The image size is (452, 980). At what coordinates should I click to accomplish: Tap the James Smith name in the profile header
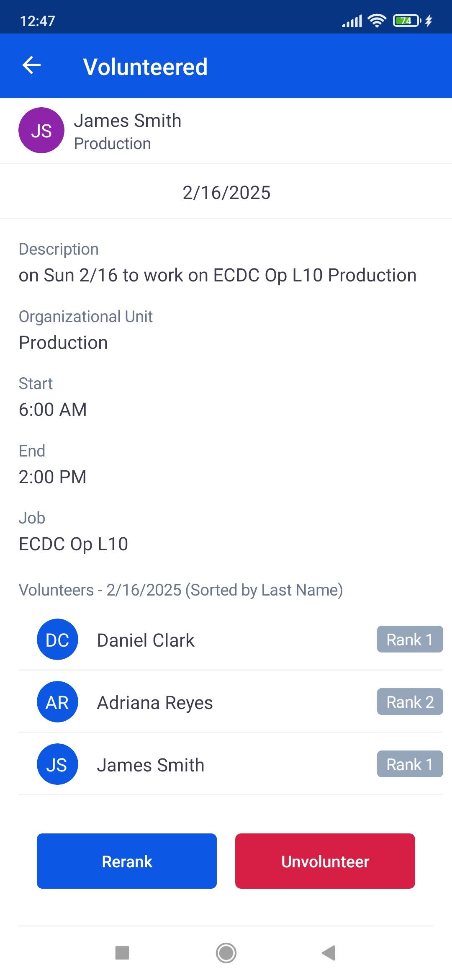pos(128,121)
